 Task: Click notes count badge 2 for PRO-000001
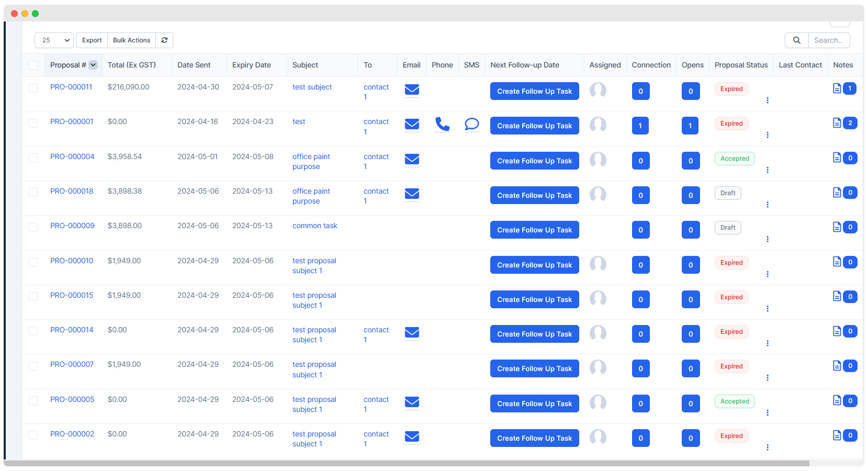(x=850, y=123)
